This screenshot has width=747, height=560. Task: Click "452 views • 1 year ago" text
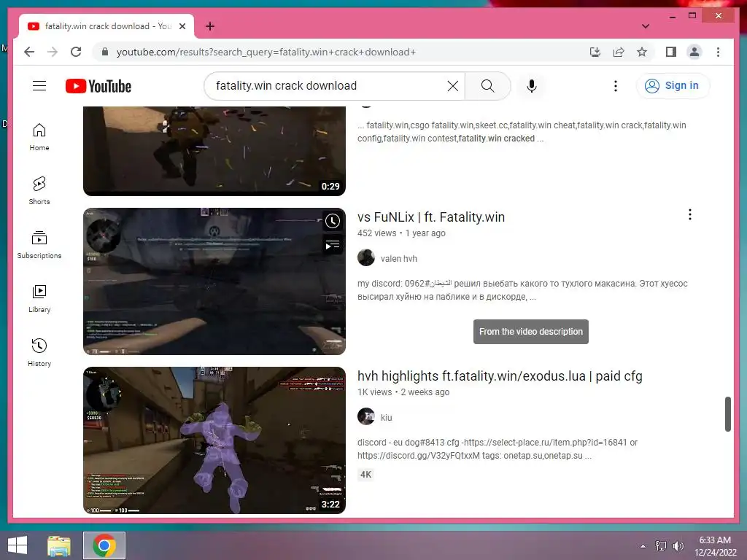401,233
